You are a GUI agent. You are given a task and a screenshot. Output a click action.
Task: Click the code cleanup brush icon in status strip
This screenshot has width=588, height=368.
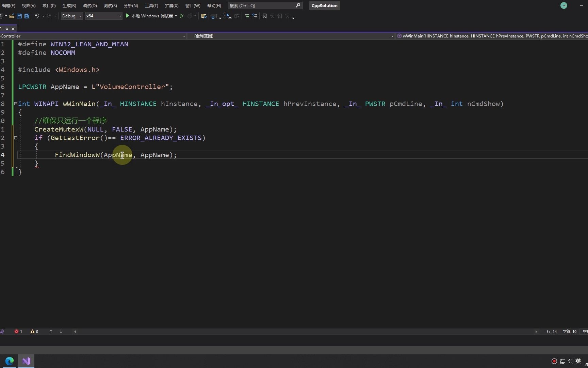point(2,332)
